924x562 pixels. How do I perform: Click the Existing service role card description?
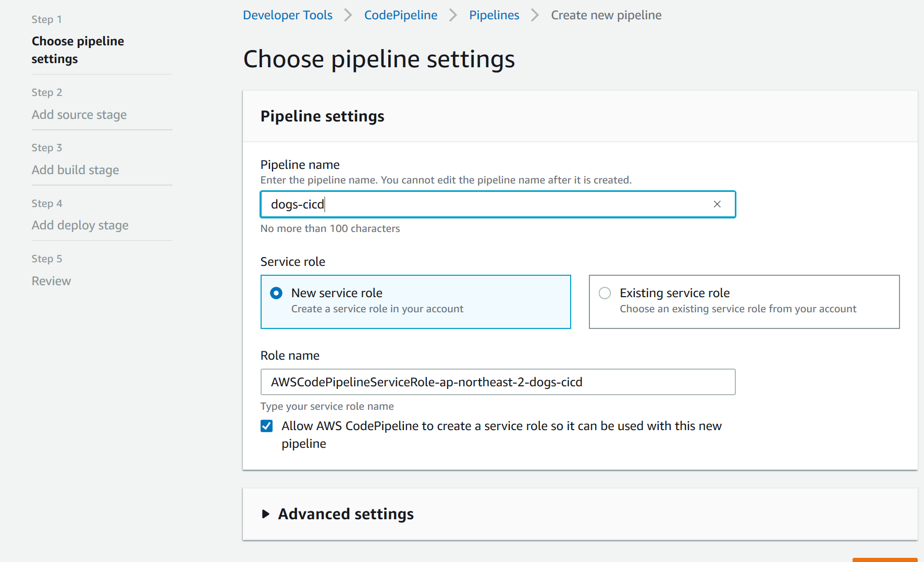[737, 309]
